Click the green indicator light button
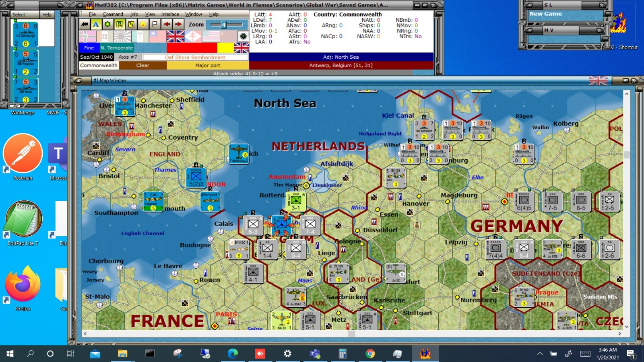This screenshot has height=362, width=644. [243, 37]
